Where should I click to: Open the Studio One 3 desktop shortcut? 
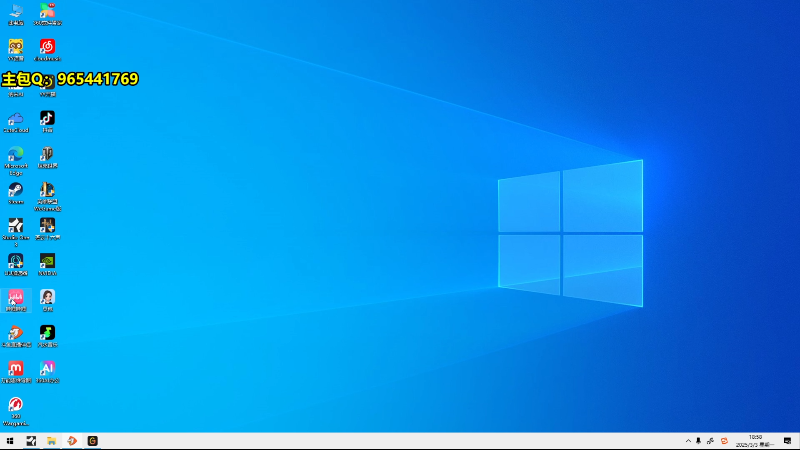click(16, 232)
